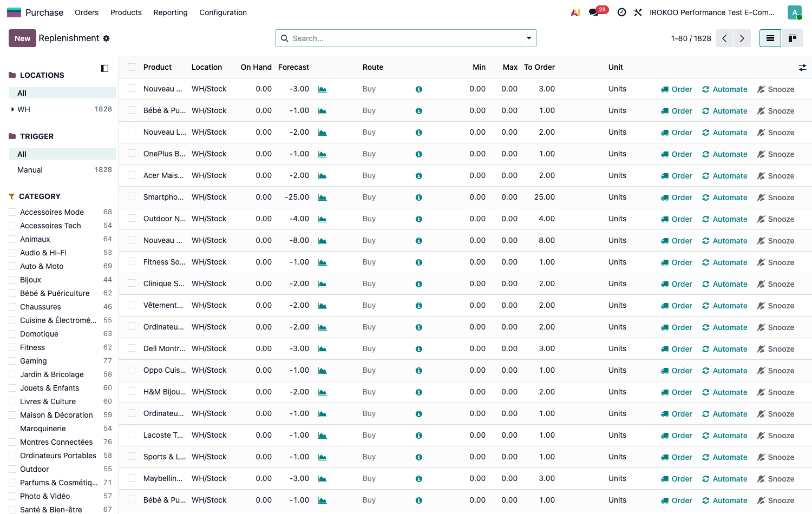Go to the next page of records

[742, 38]
